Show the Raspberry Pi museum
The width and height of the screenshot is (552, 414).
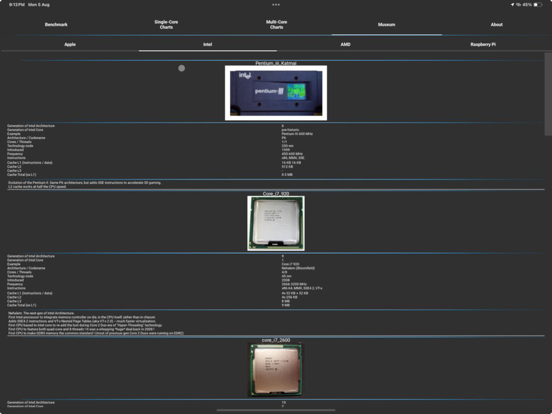483,44
